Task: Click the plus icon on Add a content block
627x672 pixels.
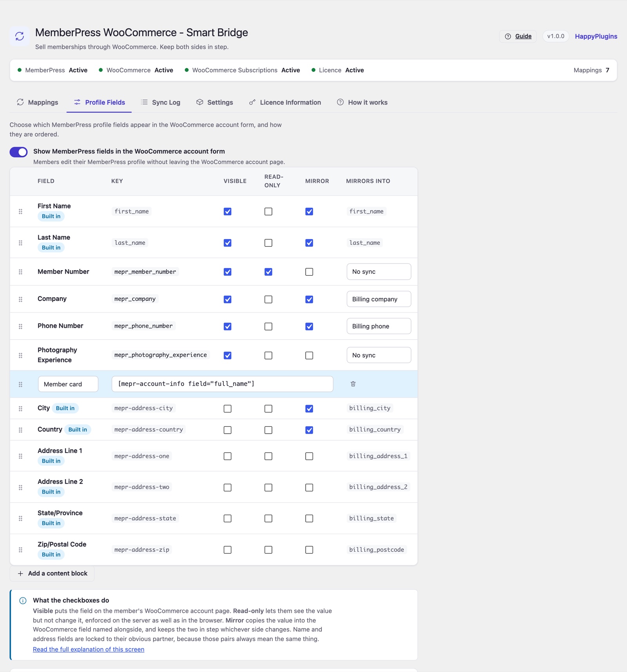Action: [20, 574]
